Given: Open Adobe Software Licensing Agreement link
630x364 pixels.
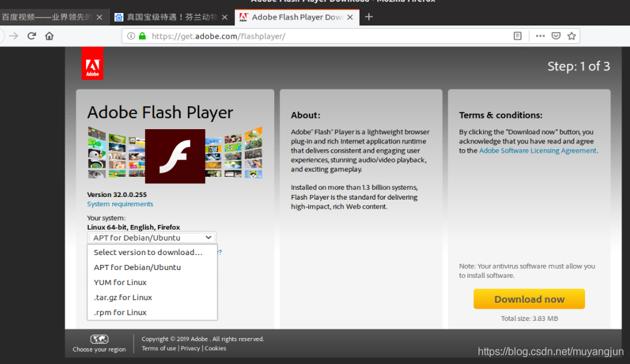Looking at the screenshot, I should pyautogui.click(x=537, y=151).
